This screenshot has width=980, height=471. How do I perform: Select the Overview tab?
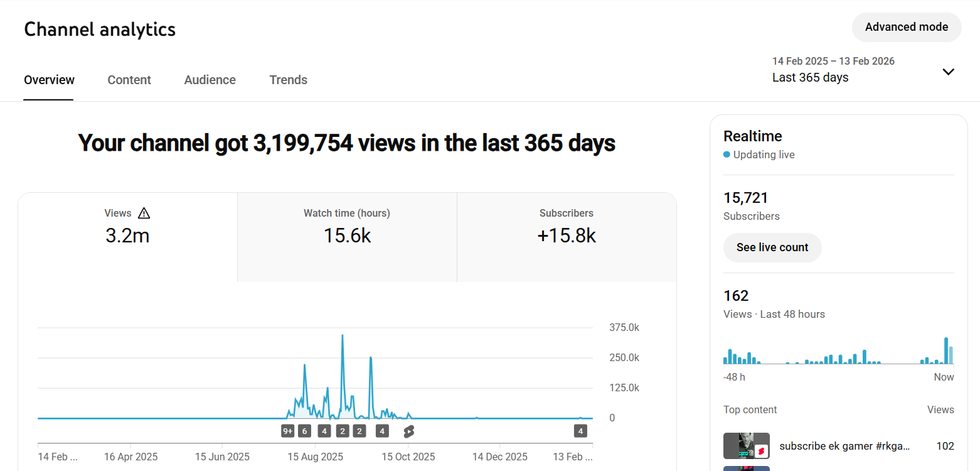click(x=49, y=80)
